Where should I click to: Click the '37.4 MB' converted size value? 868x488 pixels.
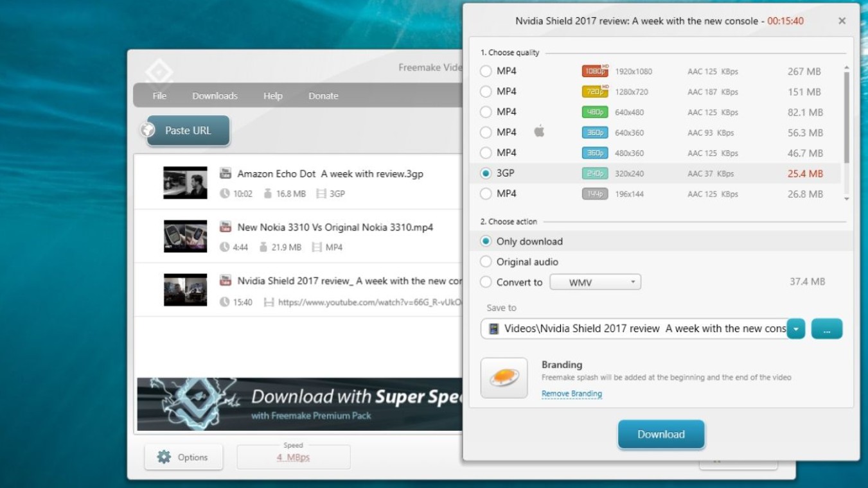807,282
